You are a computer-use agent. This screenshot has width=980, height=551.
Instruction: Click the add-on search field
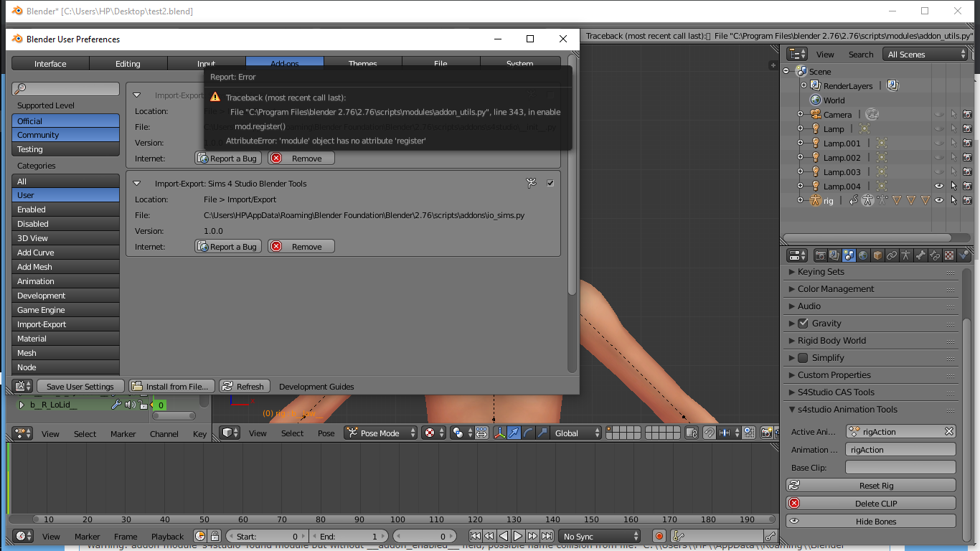[x=65, y=88]
